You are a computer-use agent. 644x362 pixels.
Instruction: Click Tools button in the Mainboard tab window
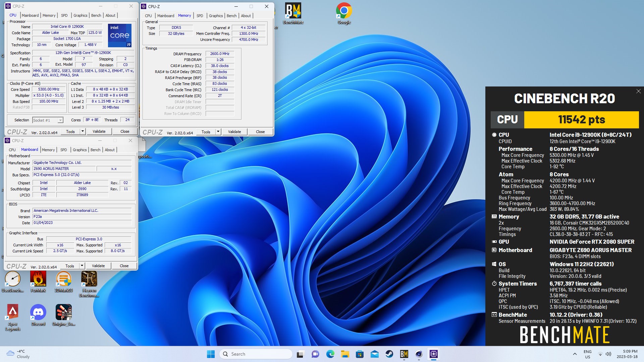click(70, 266)
